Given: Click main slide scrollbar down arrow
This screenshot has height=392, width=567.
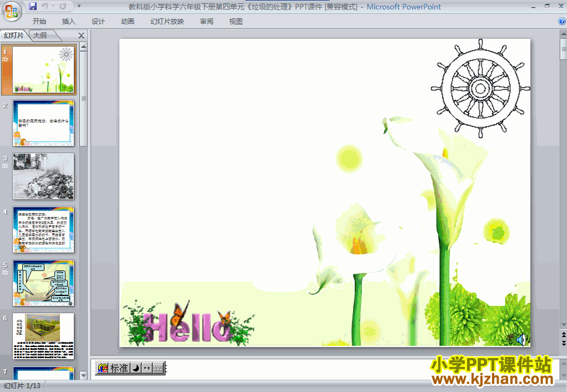Looking at the screenshot, I should pyautogui.click(x=563, y=325).
